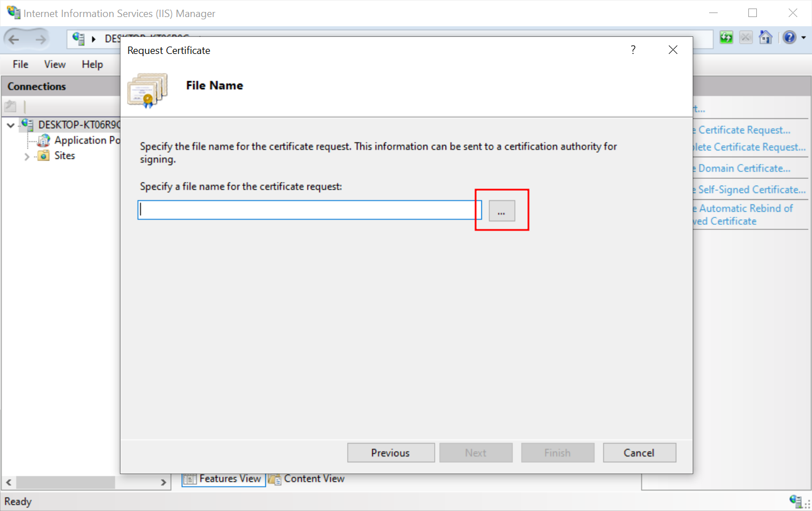Click the server icon in address bar
Viewport: 812px width, 511px height.
(78, 39)
